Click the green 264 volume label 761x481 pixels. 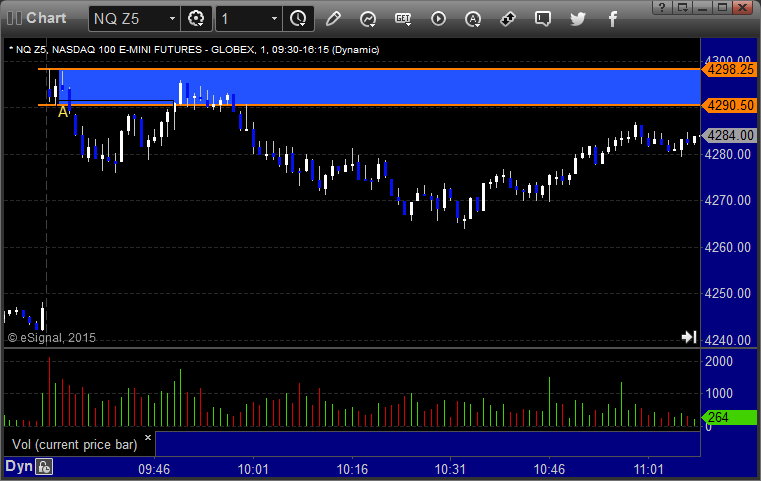[729, 417]
